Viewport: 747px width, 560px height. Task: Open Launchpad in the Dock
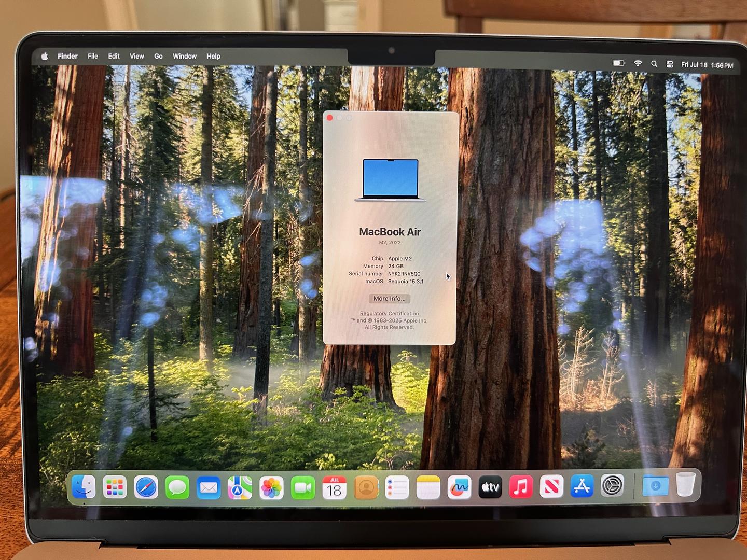115,487
